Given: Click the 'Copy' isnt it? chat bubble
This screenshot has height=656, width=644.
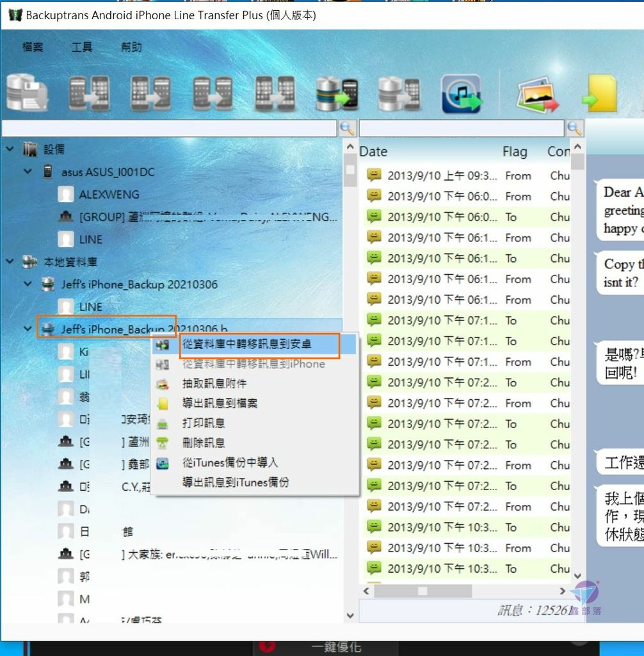Looking at the screenshot, I should pos(620,273).
